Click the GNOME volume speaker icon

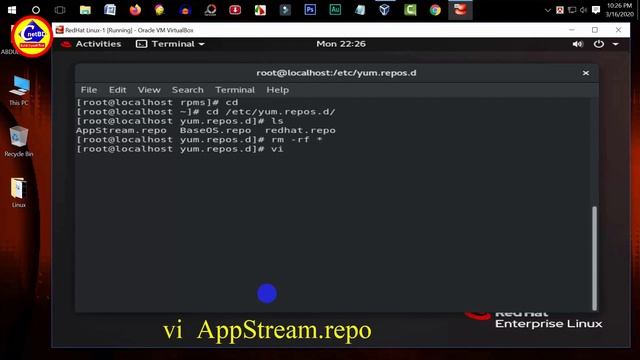(x=578, y=44)
